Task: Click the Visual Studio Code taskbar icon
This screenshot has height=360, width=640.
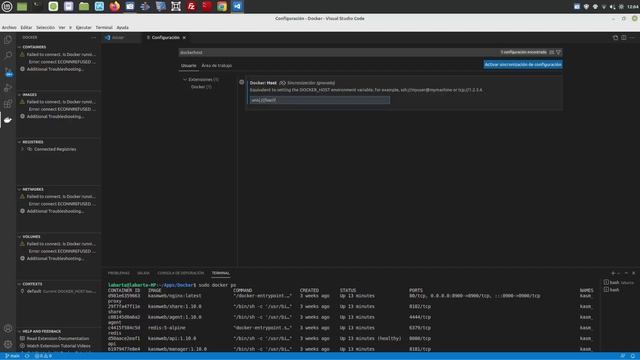Action: [x=237, y=7]
